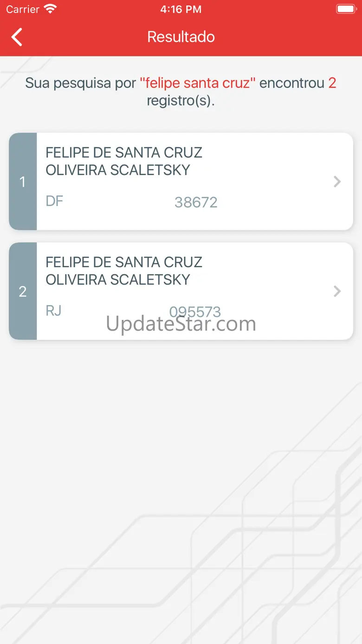Image resolution: width=362 pixels, height=644 pixels.
Task: Select registration number 38672
Action: 196,202
